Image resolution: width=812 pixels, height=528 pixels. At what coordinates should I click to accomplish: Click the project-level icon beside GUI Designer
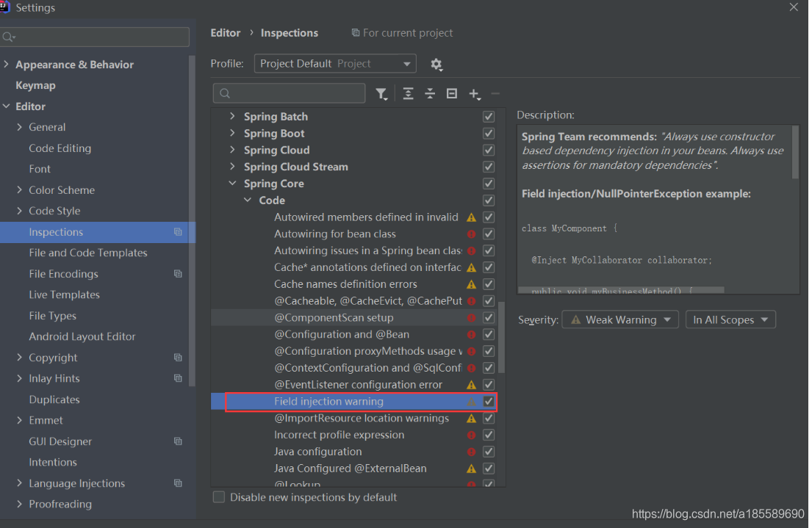[x=178, y=441]
